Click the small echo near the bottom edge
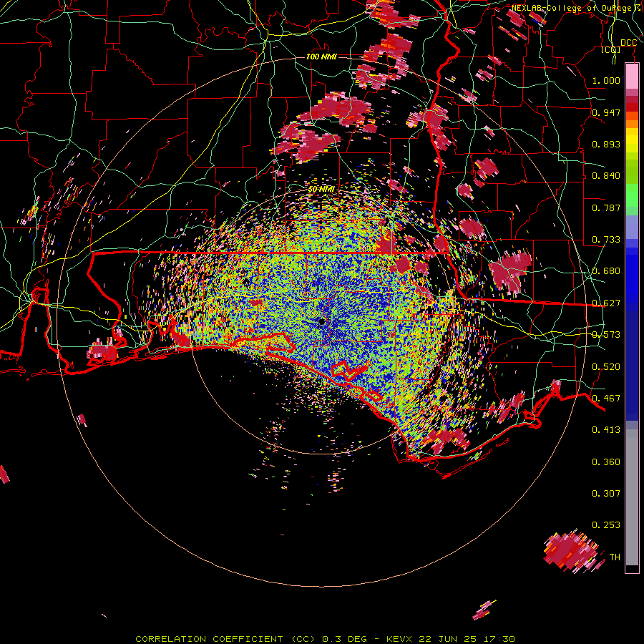644x644 pixels. [483, 611]
